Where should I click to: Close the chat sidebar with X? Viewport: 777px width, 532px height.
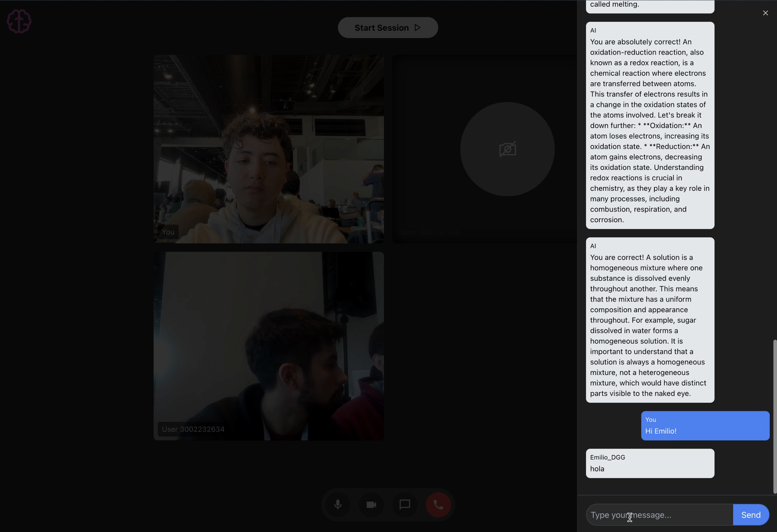tap(765, 13)
